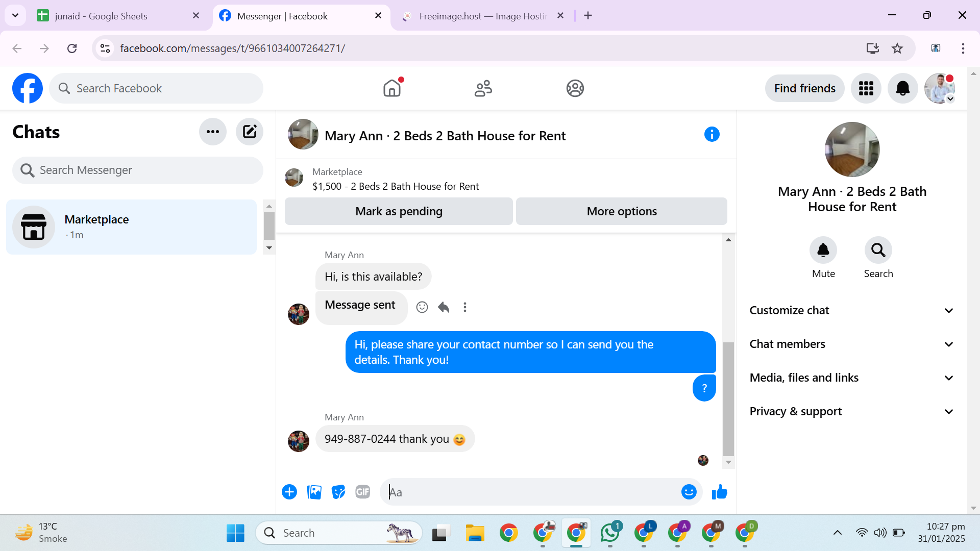Open the notifications bell in the header
980x551 pixels.
[x=903, y=88]
